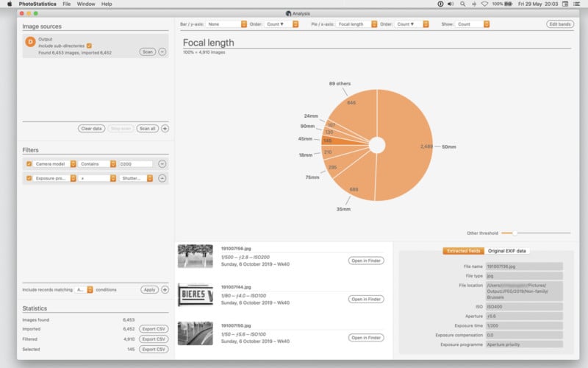Image resolution: width=588 pixels, height=368 pixels.
Task: Open the Shutter value dropdown
Action: 136,178
